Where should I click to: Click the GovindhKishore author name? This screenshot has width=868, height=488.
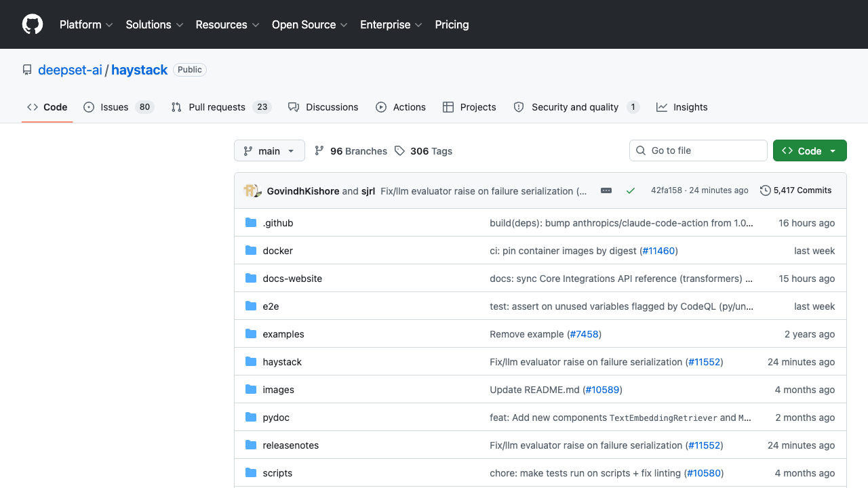303,191
